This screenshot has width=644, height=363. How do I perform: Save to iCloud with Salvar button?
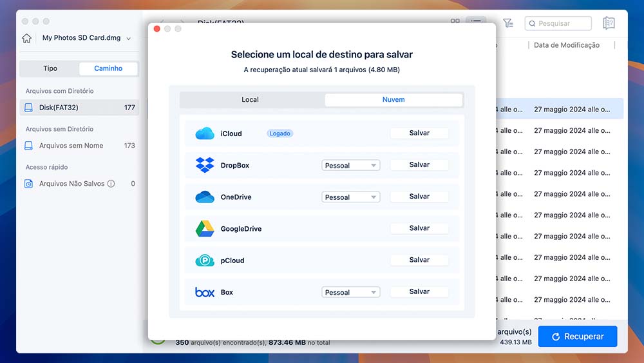click(x=419, y=133)
